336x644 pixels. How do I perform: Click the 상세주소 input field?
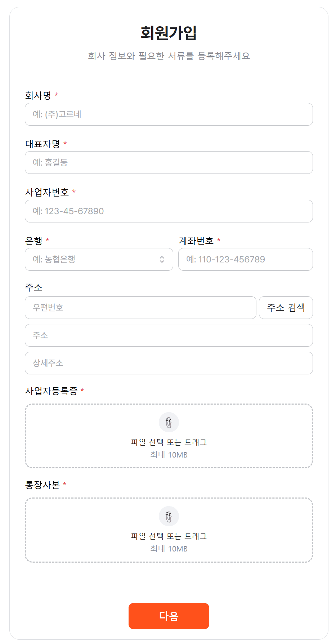point(169,363)
